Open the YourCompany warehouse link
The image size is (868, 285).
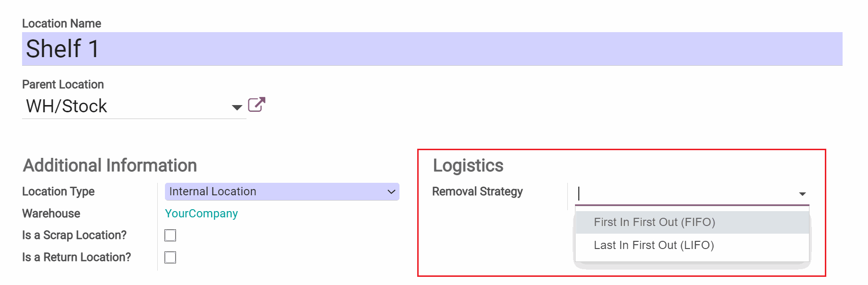pos(201,214)
